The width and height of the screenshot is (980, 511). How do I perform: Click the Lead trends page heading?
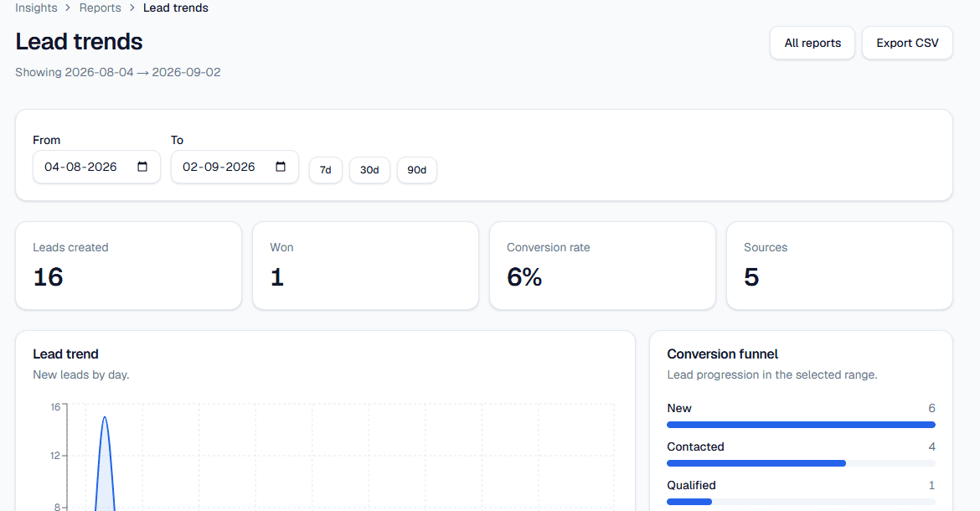79,42
